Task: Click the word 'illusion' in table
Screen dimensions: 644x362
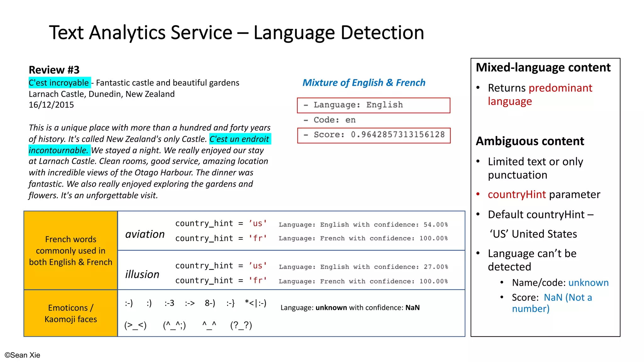Action: (142, 274)
